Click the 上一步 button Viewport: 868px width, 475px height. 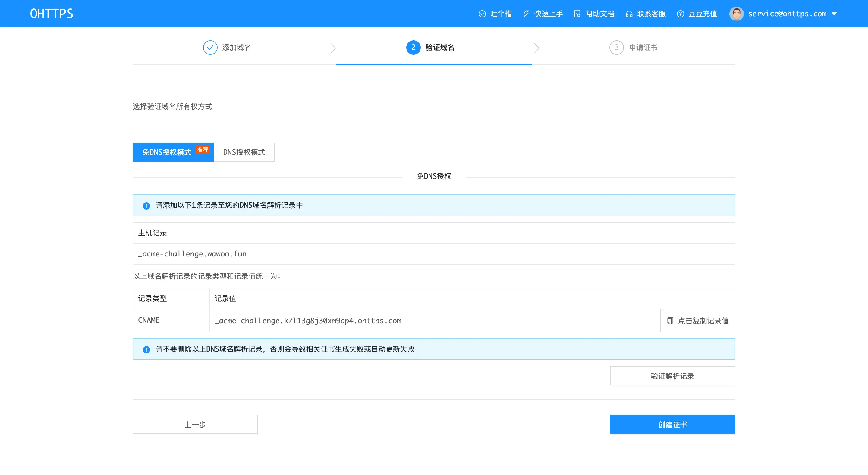(195, 424)
